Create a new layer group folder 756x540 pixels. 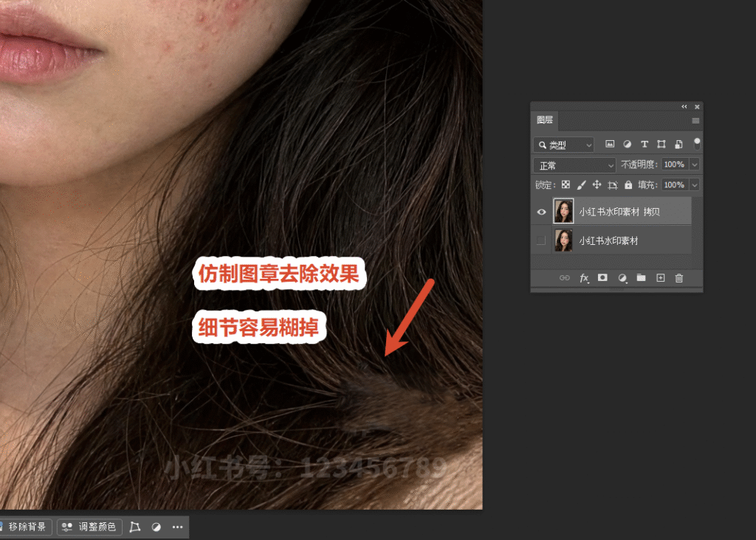[641, 278]
